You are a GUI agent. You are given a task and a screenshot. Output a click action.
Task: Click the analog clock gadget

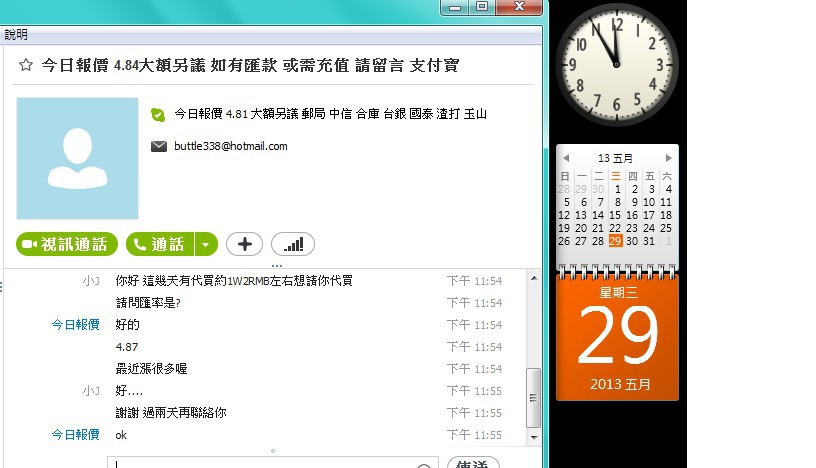point(617,65)
